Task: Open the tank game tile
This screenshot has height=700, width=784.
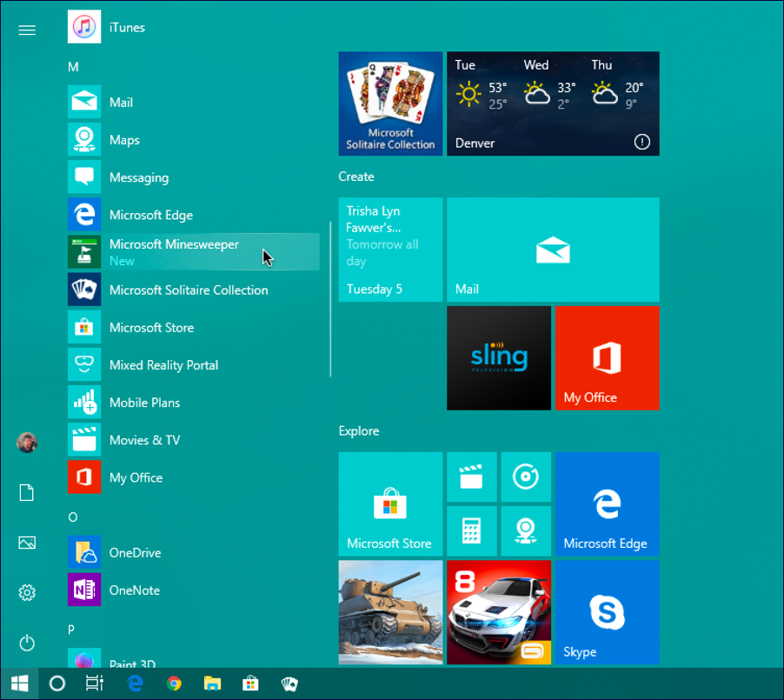Action: click(390, 612)
